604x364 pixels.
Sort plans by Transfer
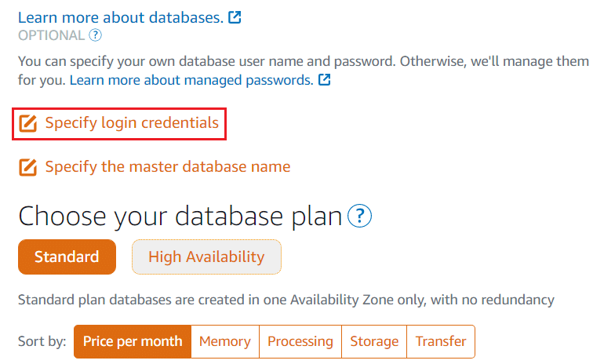pyautogui.click(x=441, y=341)
